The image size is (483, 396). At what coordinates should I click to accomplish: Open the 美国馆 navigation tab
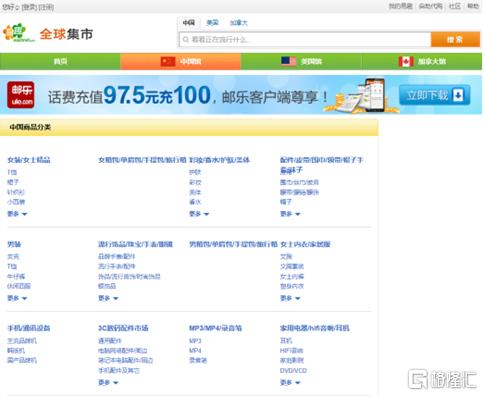click(x=301, y=61)
